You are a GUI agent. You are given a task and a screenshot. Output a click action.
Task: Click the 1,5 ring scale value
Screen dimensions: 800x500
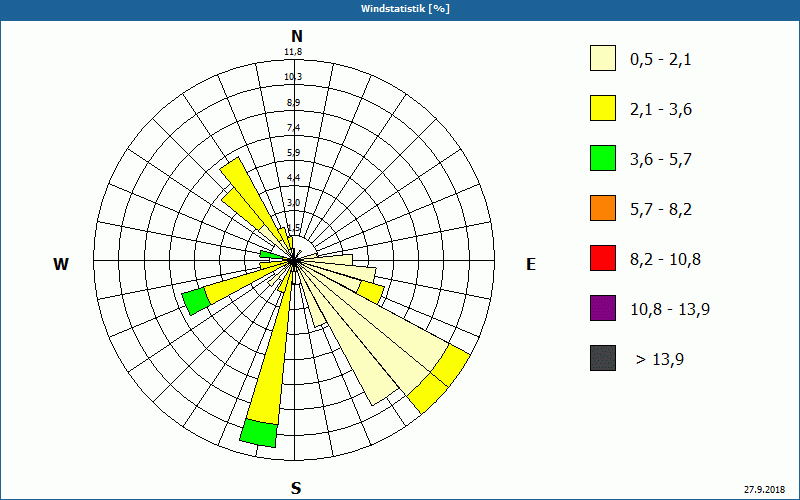293,228
